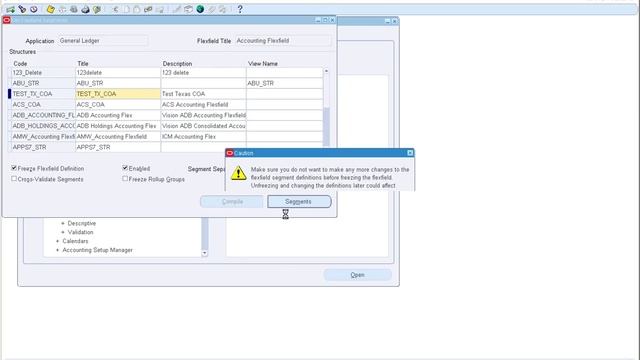Click the Vision ADB Accounting Flexfield description cell
This screenshot has width=640, height=360.
[x=203, y=115]
